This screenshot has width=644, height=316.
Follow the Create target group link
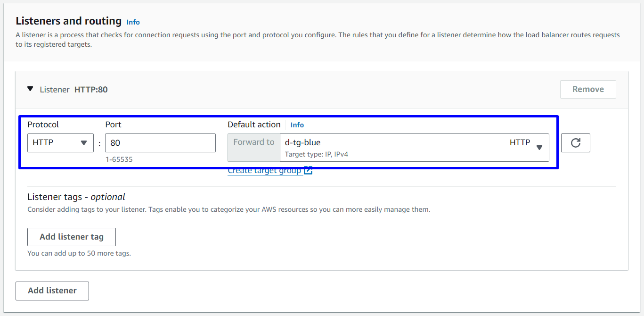(264, 171)
